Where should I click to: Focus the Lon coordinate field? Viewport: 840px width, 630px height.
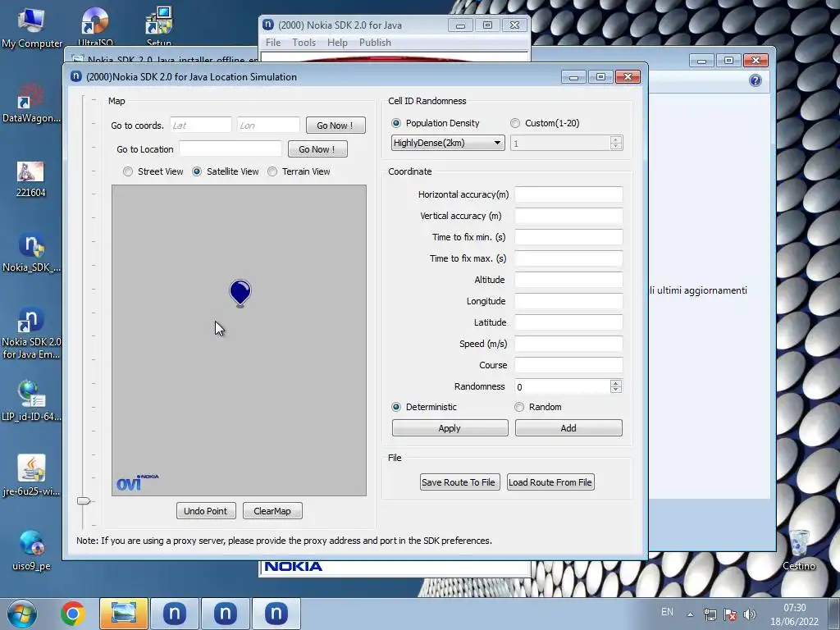(268, 126)
